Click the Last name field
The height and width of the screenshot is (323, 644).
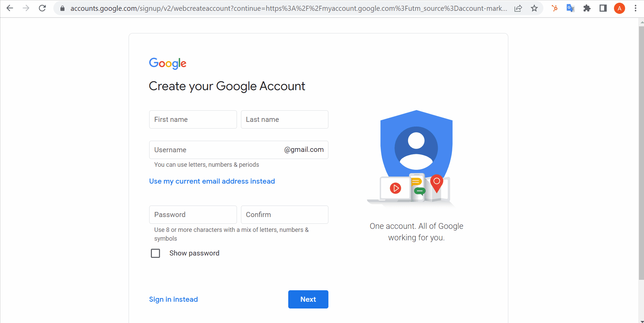point(285,119)
